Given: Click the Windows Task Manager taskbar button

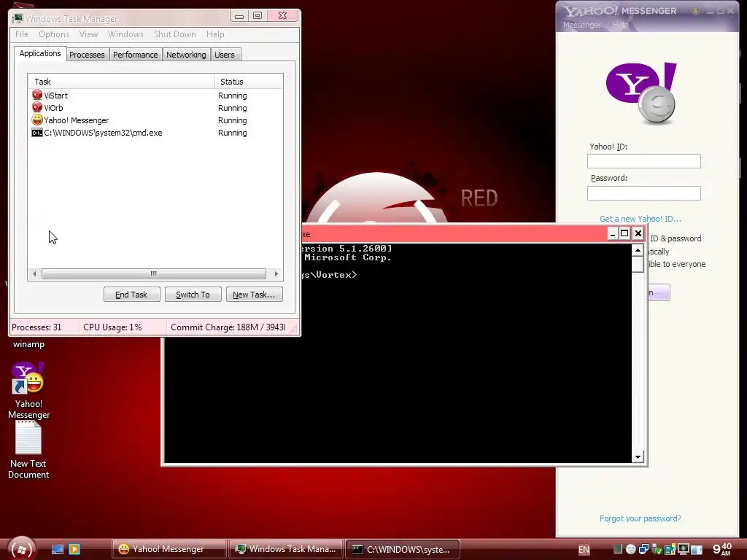Looking at the screenshot, I should tap(286, 549).
